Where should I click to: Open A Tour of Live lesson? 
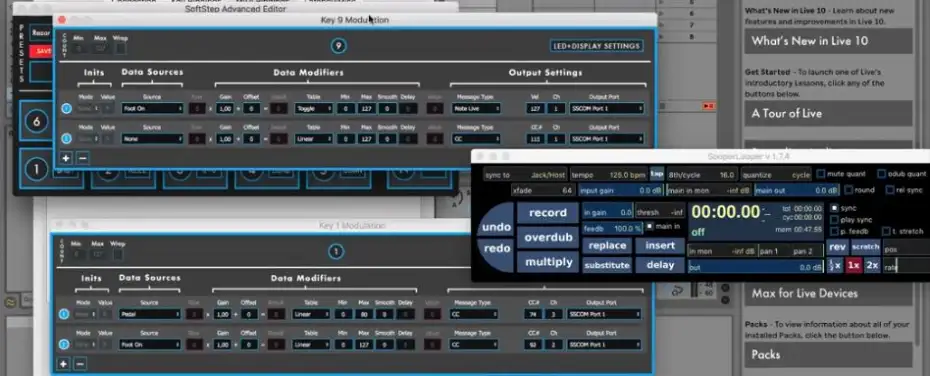(x=829, y=113)
